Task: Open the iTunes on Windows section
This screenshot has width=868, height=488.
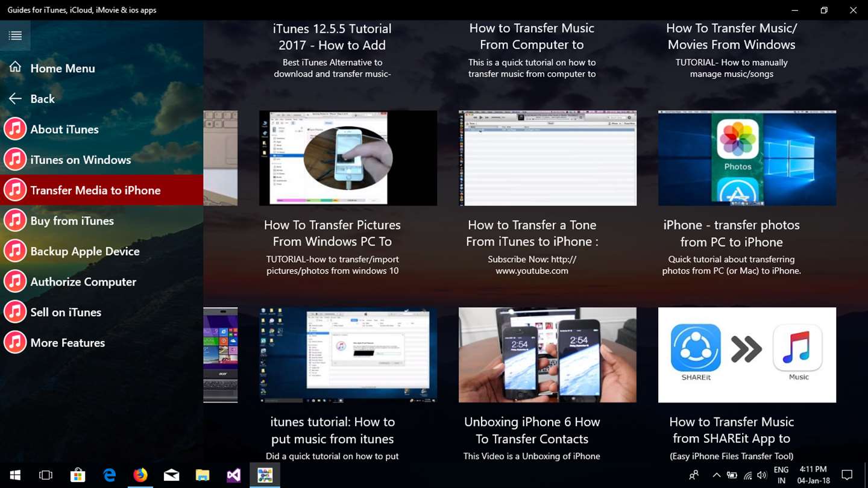Action: coord(101,160)
